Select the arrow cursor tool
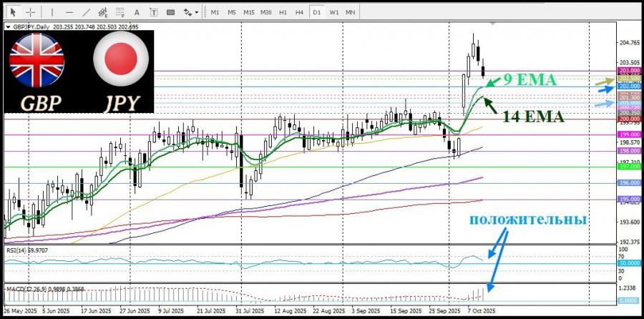This screenshot has height=319, width=644. tap(13, 12)
